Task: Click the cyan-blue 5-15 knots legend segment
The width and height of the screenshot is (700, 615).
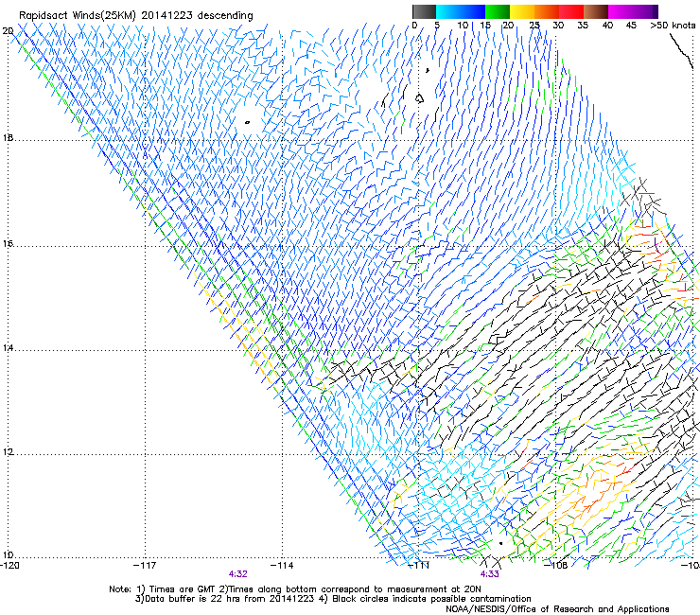Action: [x=461, y=11]
